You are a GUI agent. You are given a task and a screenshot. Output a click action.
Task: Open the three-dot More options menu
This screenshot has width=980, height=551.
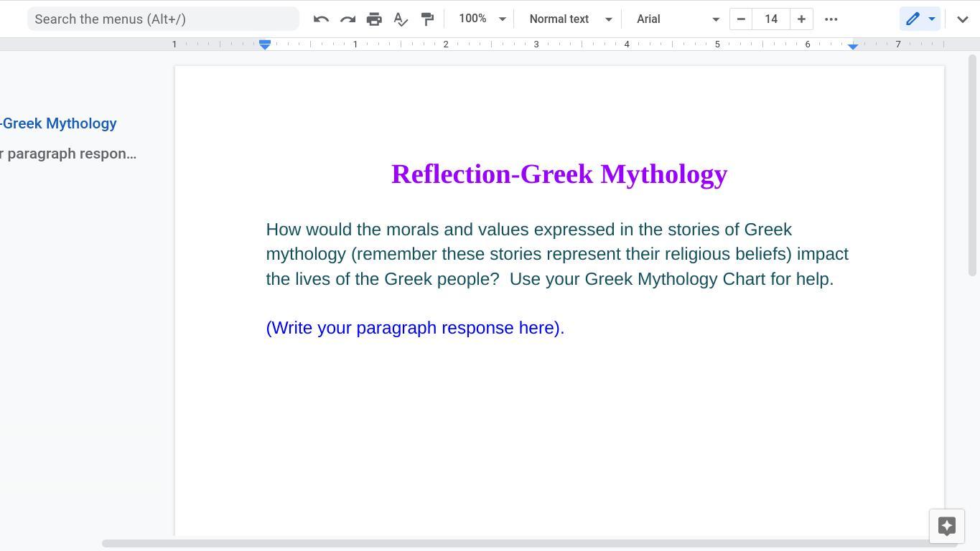click(831, 19)
